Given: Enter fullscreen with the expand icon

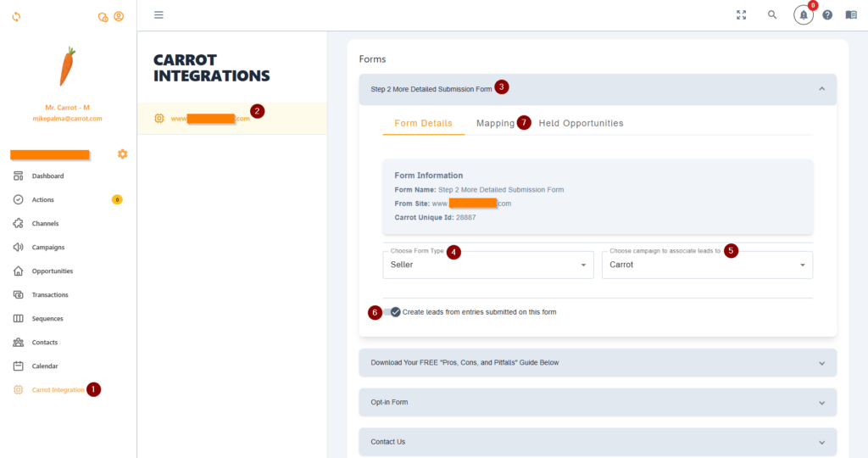Looking at the screenshot, I should 741,15.
